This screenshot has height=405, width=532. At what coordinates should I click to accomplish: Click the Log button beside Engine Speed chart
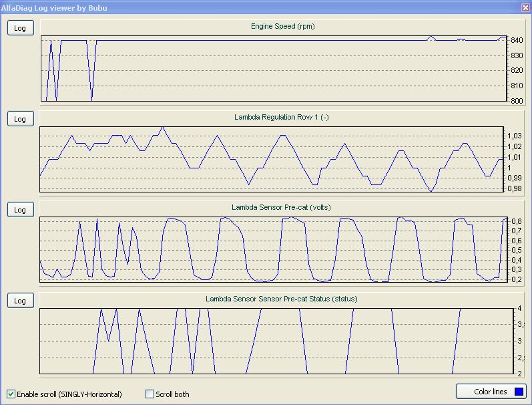coord(20,28)
